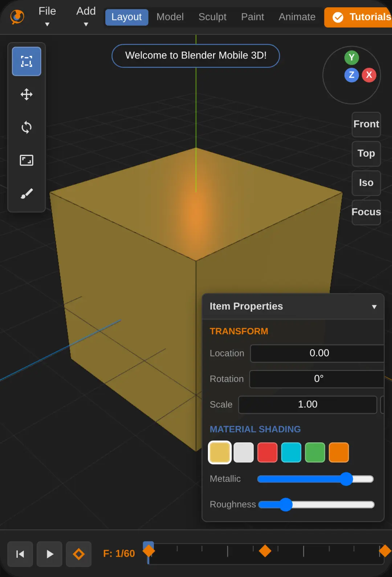Switch to the Model tab

point(170,17)
